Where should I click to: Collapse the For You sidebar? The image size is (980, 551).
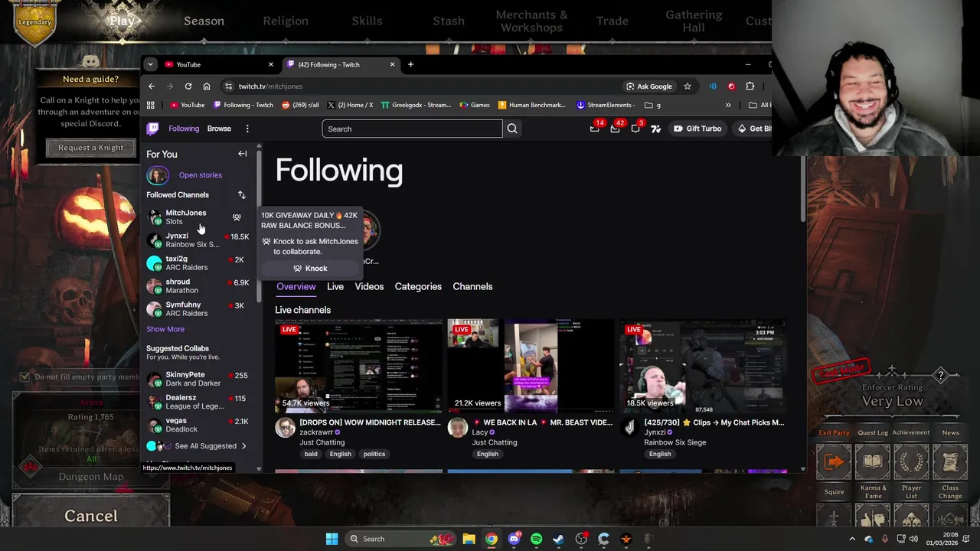pyautogui.click(x=242, y=154)
